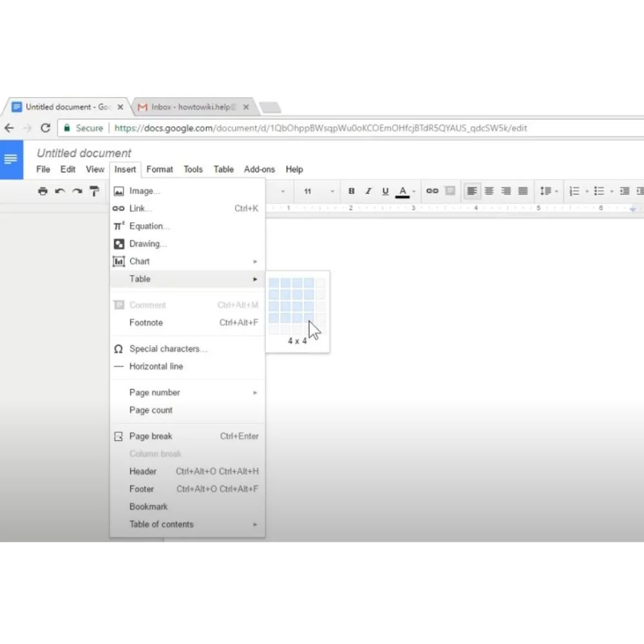The height and width of the screenshot is (644, 644).
Task: Apply center text alignment
Action: tap(489, 191)
